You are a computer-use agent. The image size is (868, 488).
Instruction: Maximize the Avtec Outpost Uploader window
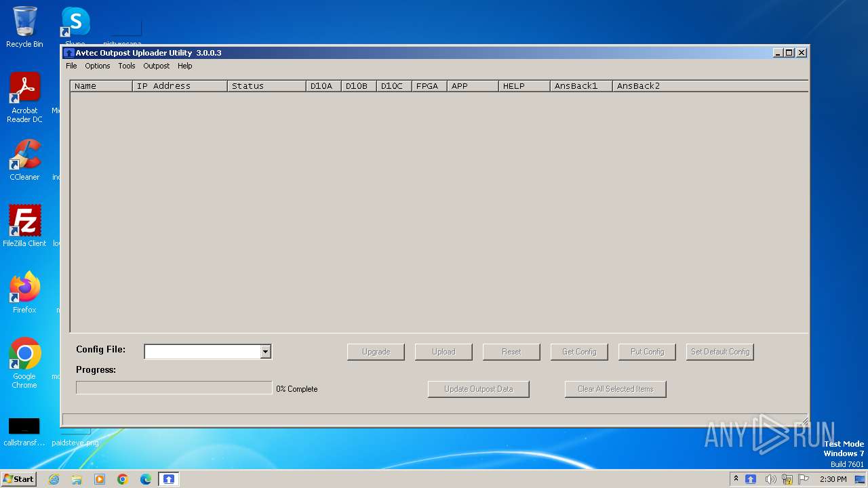click(789, 53)
